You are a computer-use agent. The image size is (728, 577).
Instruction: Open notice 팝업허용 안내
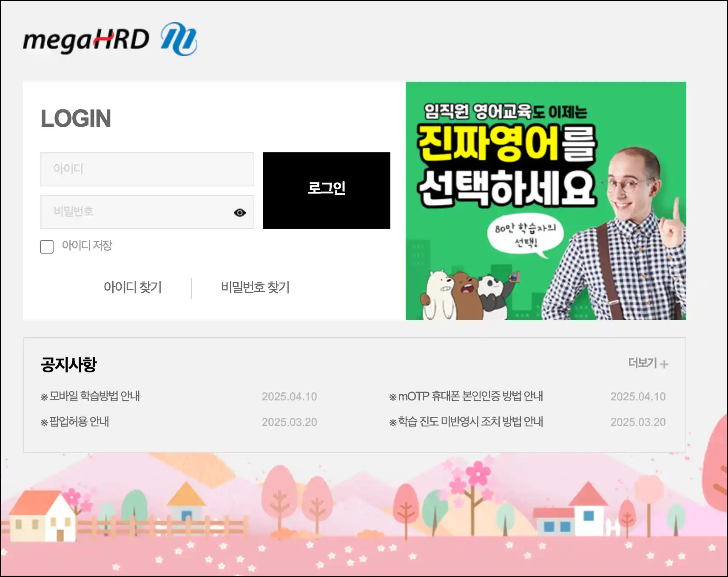coord(75,422)
